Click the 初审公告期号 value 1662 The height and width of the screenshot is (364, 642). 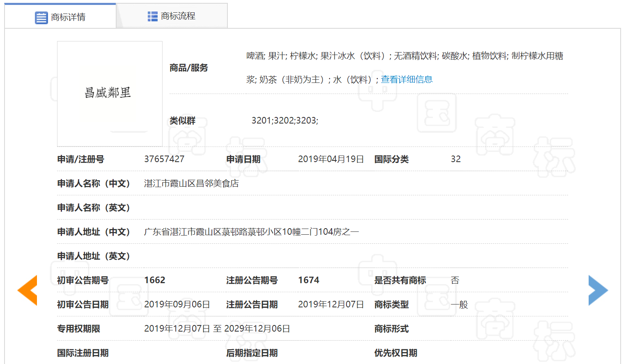click(154, 280)
